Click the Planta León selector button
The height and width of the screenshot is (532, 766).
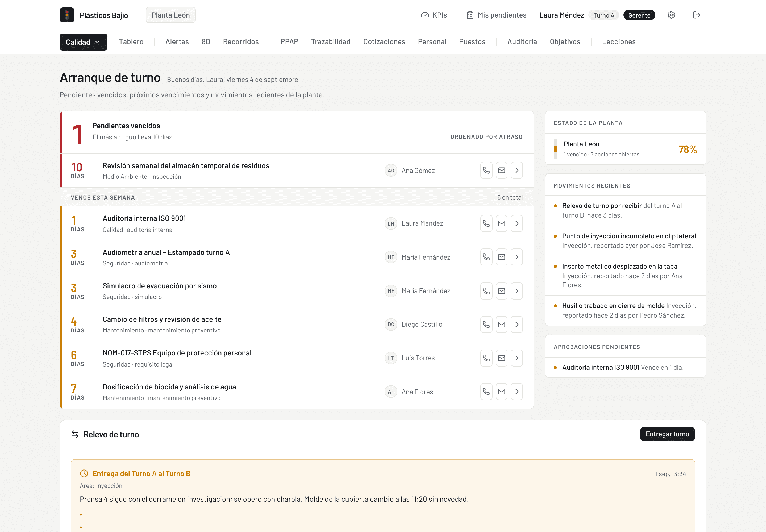[171, 15]
